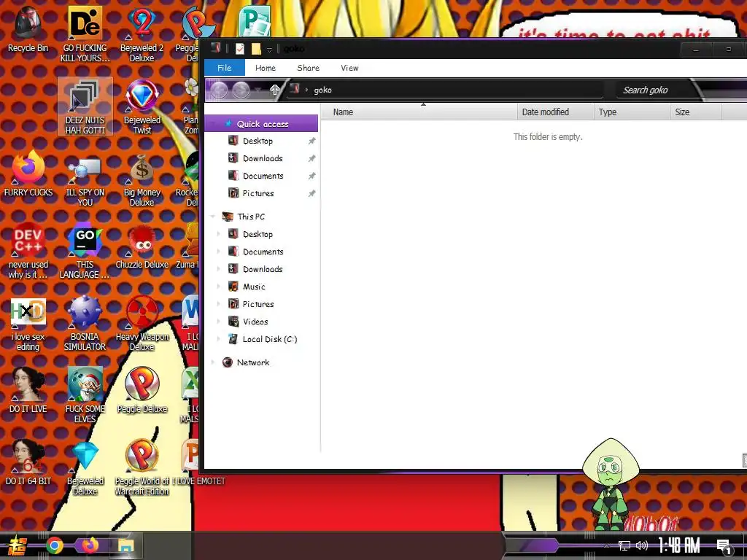Image resolution: width=747 pixels, height=560 pixels.
Task: Sort by the Type column header
Action: tap(632, 112)
